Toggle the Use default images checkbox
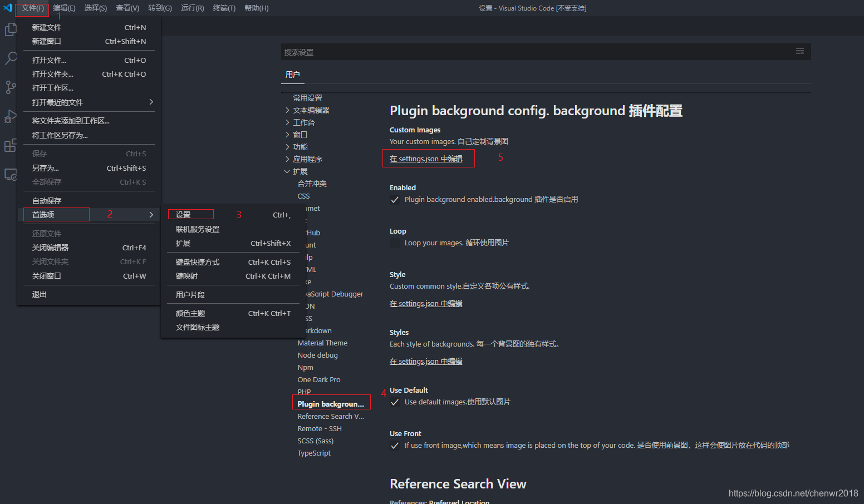Viewport: 864px width, 504px height. click(395, 402)
